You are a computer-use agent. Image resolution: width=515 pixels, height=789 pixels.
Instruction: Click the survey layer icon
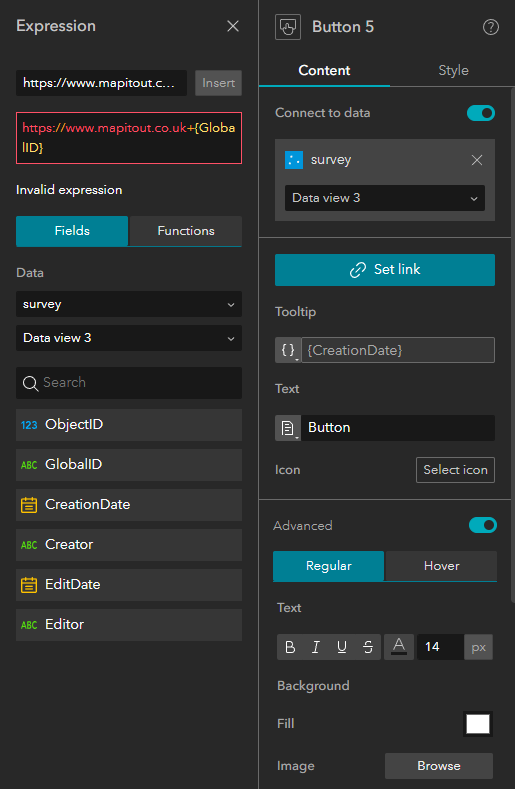pos(294,160)
